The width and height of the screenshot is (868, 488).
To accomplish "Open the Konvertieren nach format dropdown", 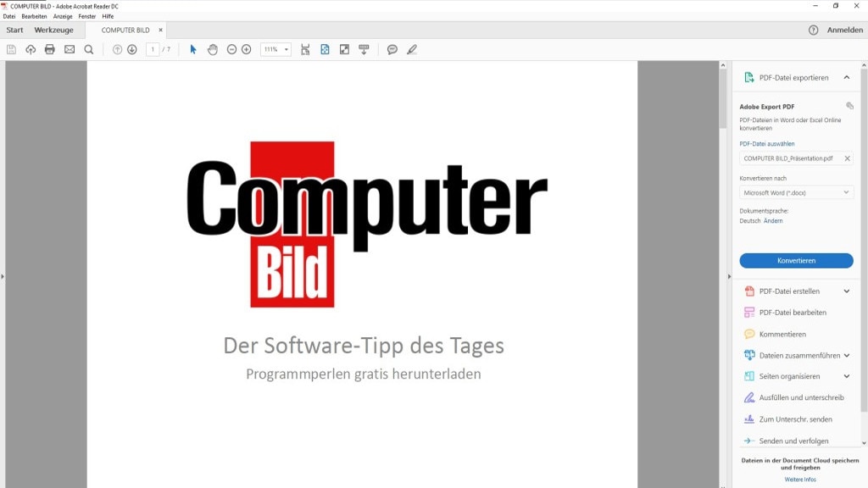I will click(796, 192).
